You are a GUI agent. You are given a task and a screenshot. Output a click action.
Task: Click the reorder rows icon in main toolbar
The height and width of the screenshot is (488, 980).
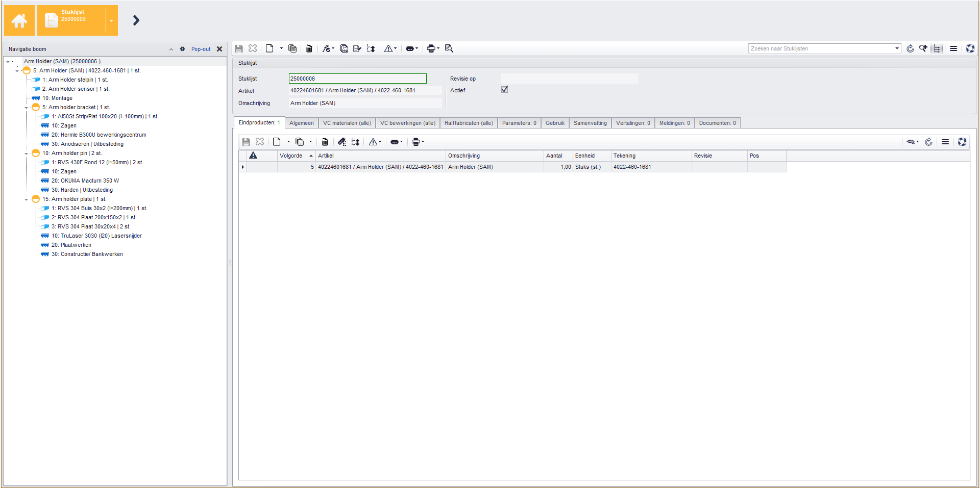[371, 48]
